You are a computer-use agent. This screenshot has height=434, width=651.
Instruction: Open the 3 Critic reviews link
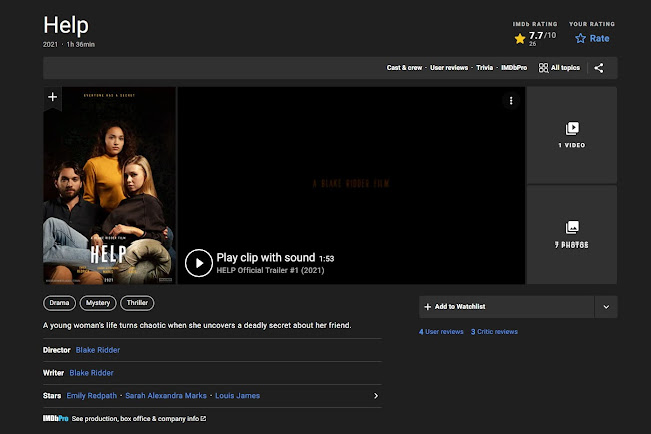tap(494, 331)
